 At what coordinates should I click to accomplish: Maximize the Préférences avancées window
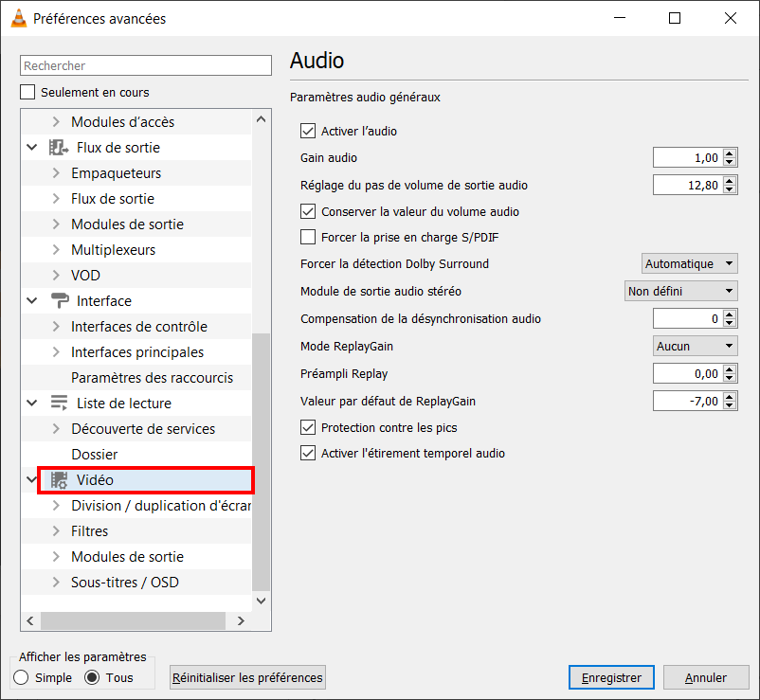pos(674,18)
